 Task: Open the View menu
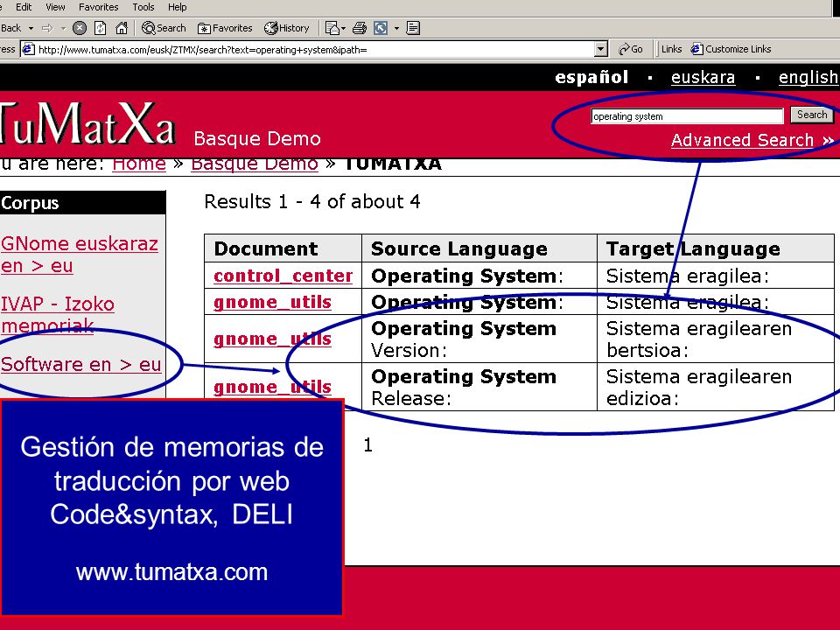(x=55, y=7)
